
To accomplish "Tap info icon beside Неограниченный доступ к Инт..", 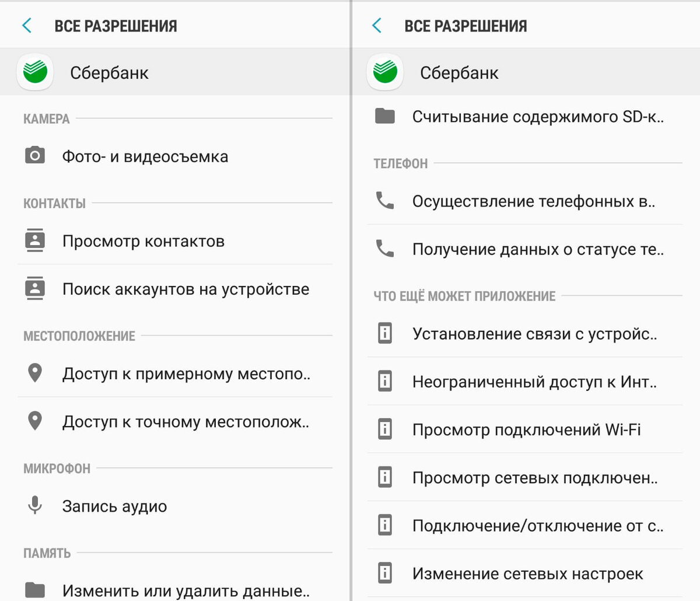I will 385,381.
